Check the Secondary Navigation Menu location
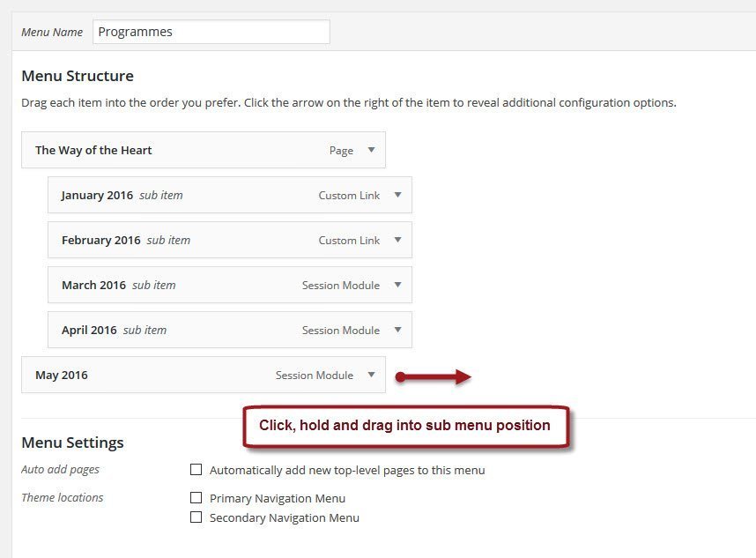Screen dimensions: 756x558 (x=196, y=517)
